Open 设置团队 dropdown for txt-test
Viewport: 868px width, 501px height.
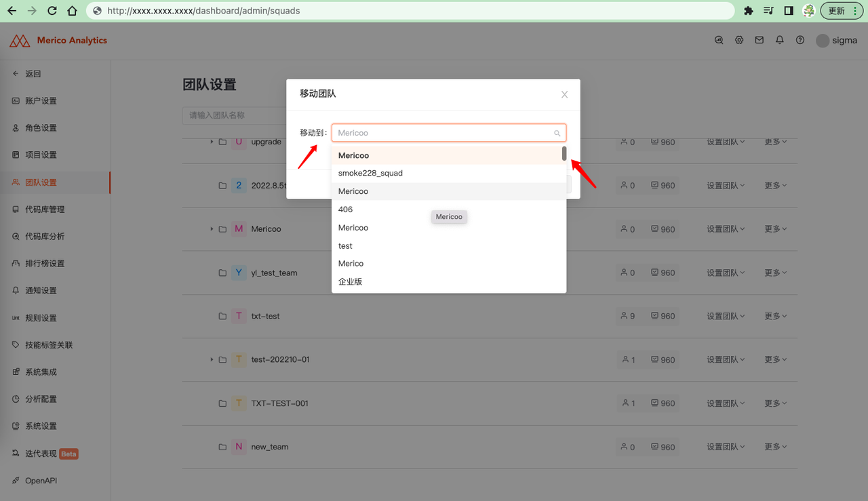(x=726, y=316)
